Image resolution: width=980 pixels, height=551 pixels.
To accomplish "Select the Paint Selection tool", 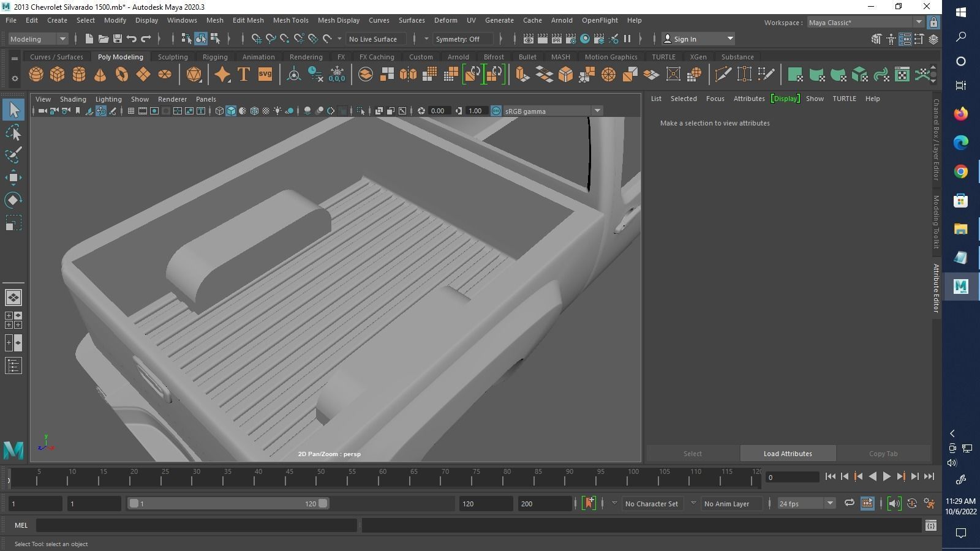I will coord(13,155).
